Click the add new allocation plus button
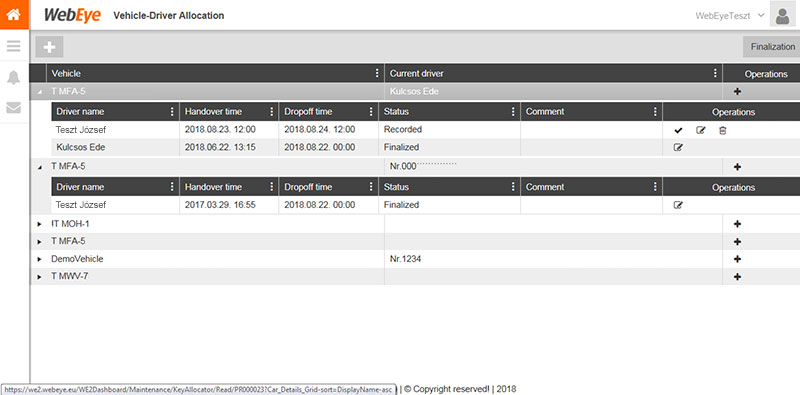 tap(49, 47)
